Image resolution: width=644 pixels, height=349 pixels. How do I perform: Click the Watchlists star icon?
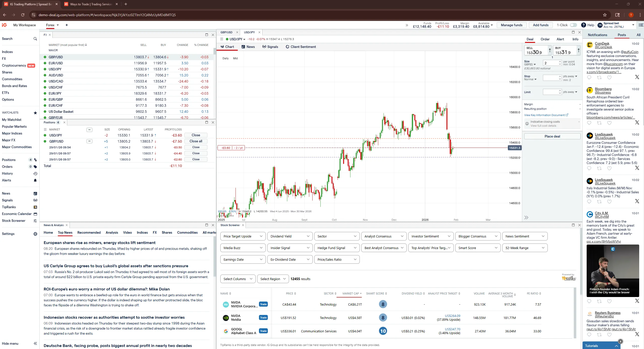coord(35,113)
